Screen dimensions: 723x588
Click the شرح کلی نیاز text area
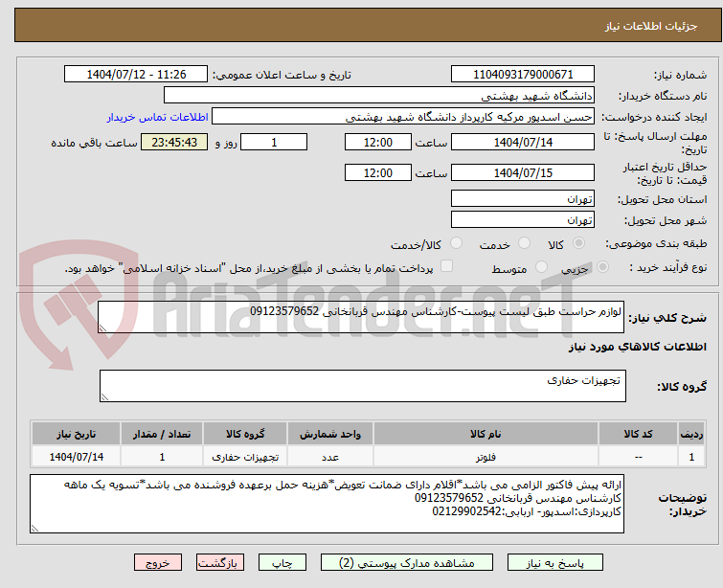(361, 317)
